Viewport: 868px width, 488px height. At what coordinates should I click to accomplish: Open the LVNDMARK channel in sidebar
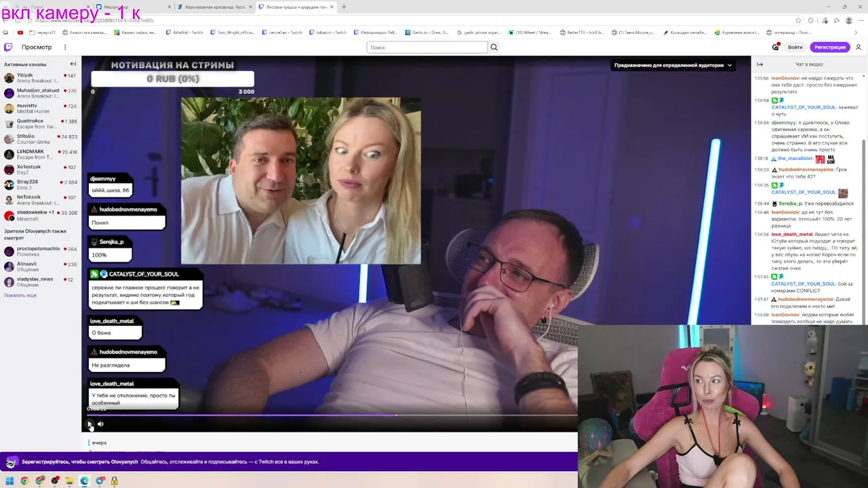point(39,155)
